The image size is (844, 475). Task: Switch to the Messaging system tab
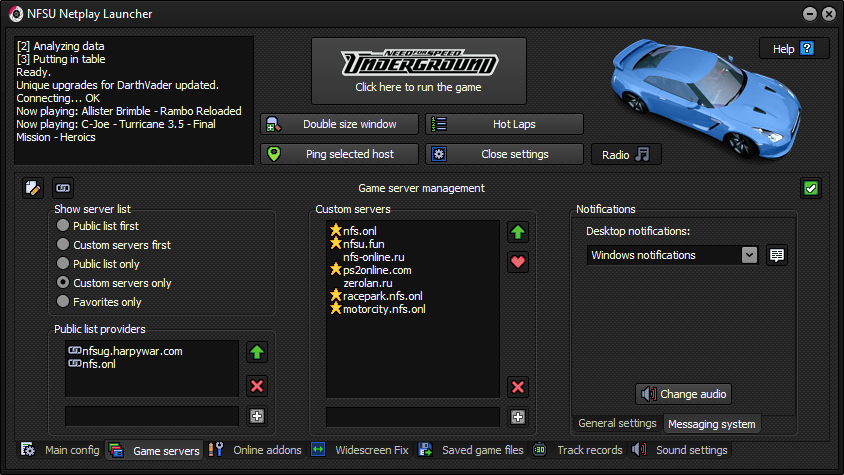tap(712, 424)
